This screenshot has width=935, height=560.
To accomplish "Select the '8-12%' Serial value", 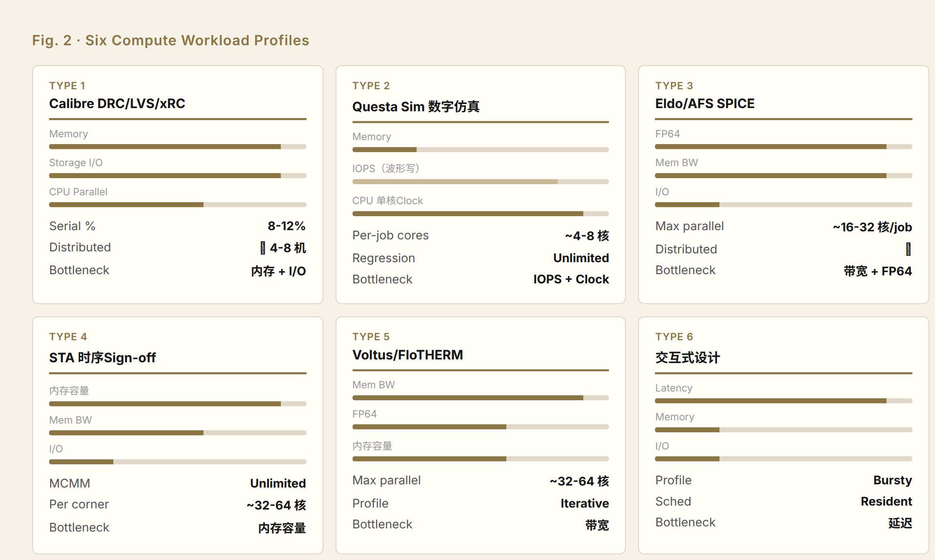I will (x=287, y=226).
